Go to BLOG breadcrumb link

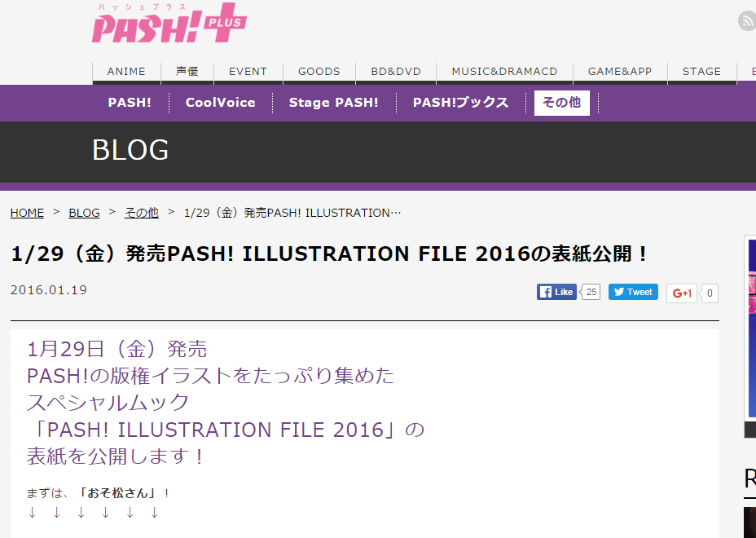[x=85, y=213]
